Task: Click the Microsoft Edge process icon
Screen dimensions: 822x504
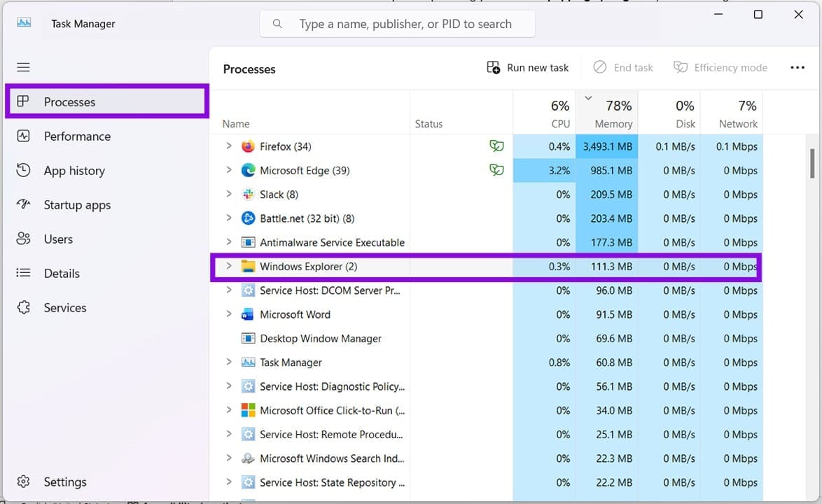Action: point(248,170)
